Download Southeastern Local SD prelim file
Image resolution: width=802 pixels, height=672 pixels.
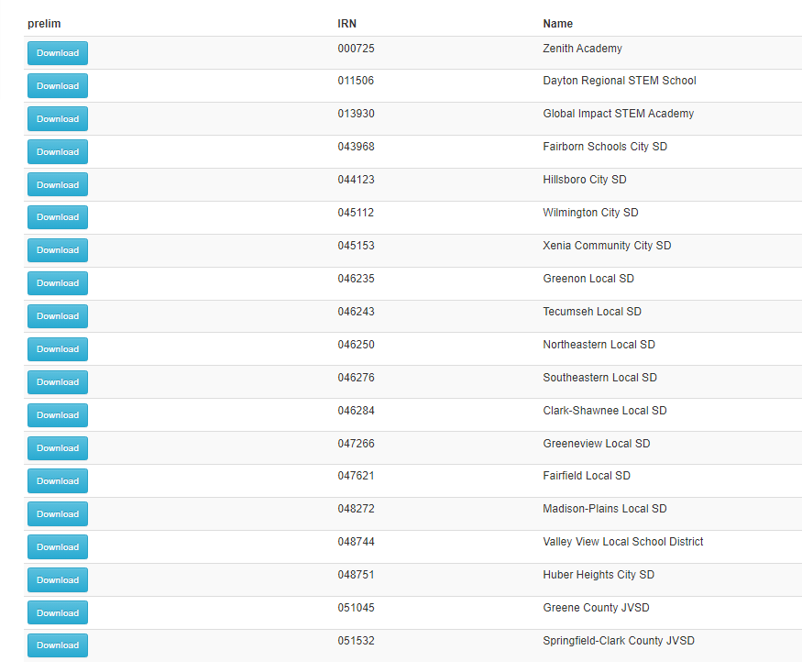coord(58,382)
